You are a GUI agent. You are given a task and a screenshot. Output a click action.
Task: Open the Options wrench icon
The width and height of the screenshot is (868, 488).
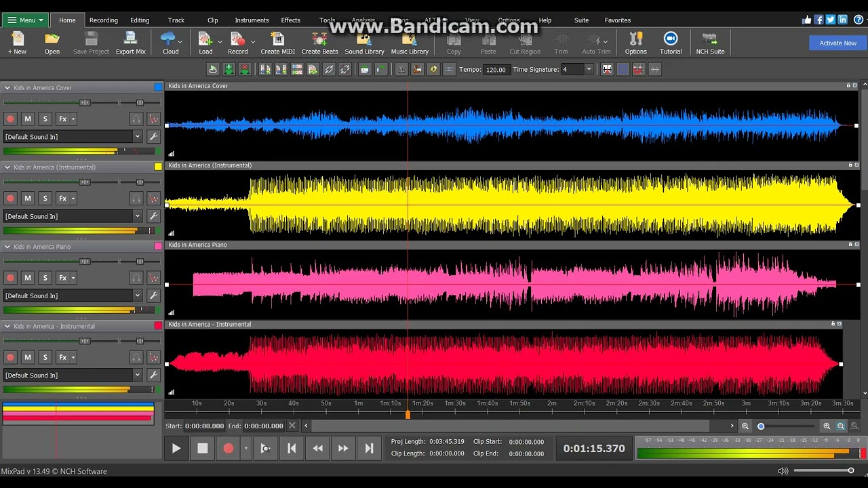tap(635, 43)
